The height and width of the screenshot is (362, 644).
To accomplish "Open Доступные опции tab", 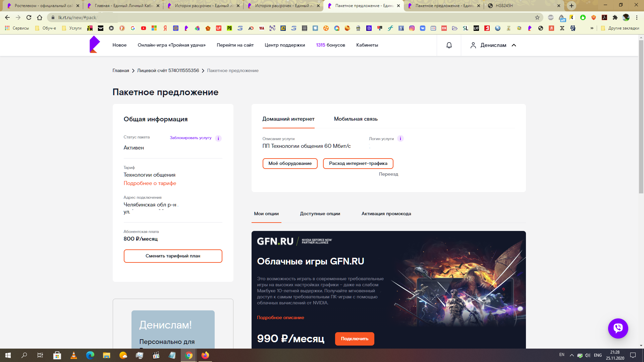I will [320, 214].
